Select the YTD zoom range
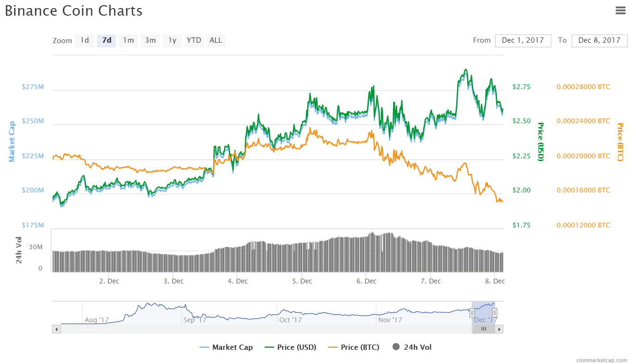 coord(194,41)
